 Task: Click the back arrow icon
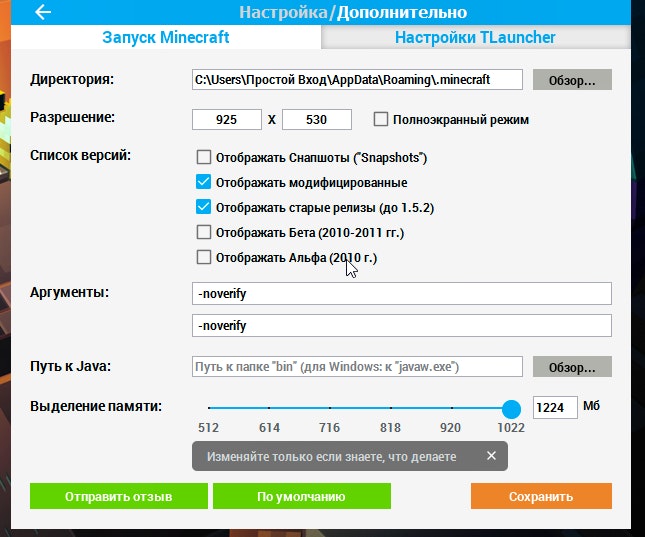[43, 12]
